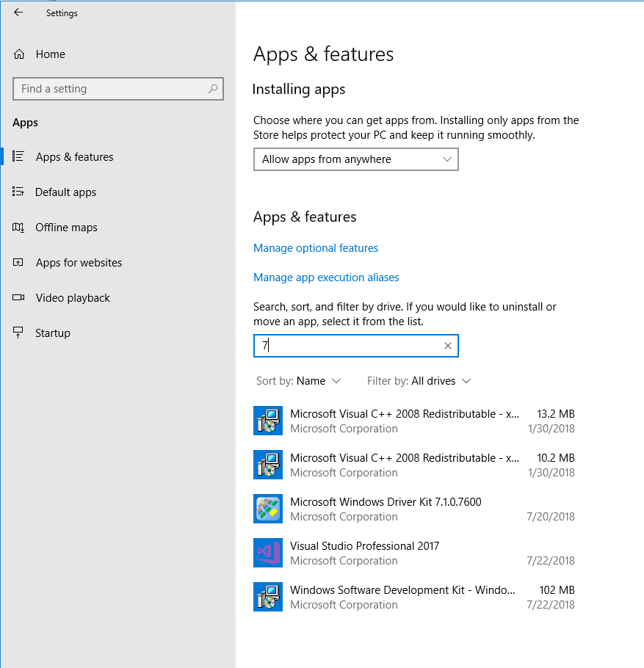Click the Video playback camera icon
Screen dimensions: 644x668
click(x=18, y=297)
